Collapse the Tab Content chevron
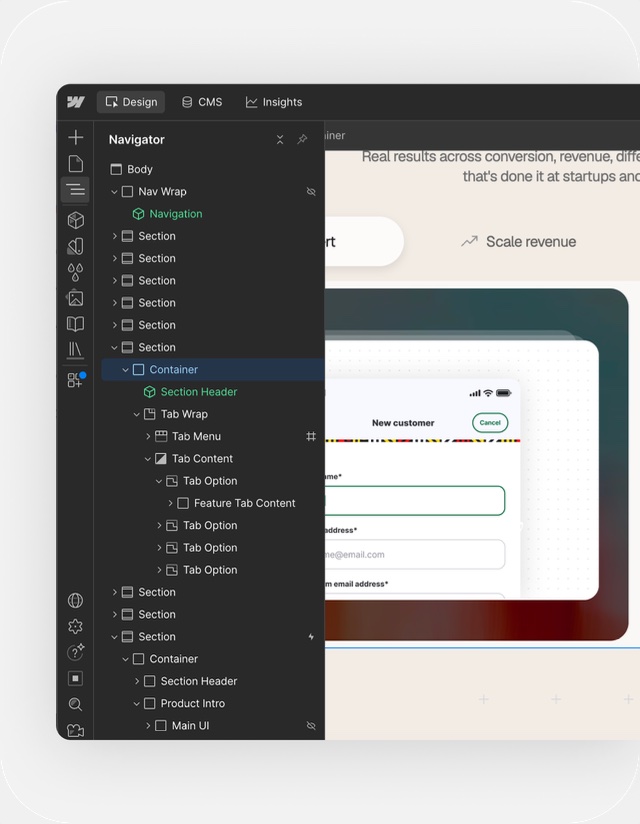This screenshot has width=640, height=824. pyautogui.click(x=148, y=459)
